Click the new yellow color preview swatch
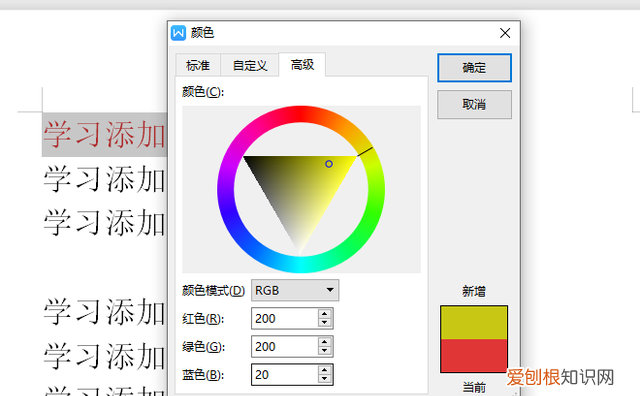This screenshot has height=396, width=640. coord(474,323)
